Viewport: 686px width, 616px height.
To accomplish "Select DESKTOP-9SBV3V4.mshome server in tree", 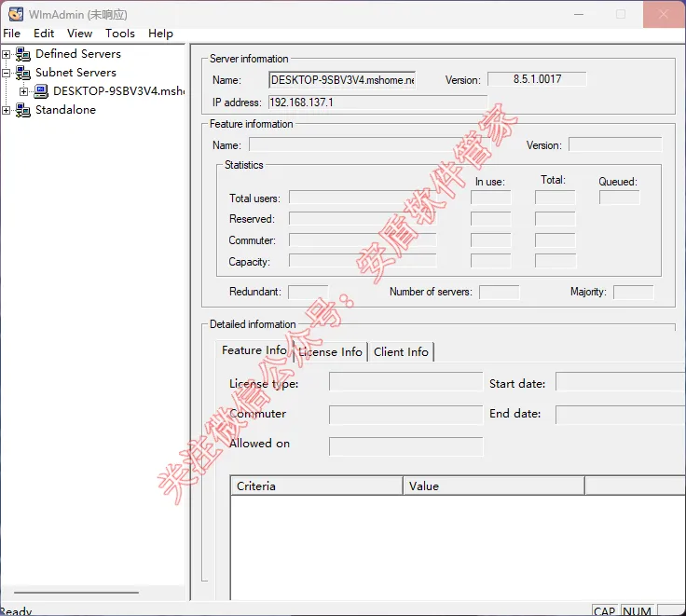I will [118, 91].
